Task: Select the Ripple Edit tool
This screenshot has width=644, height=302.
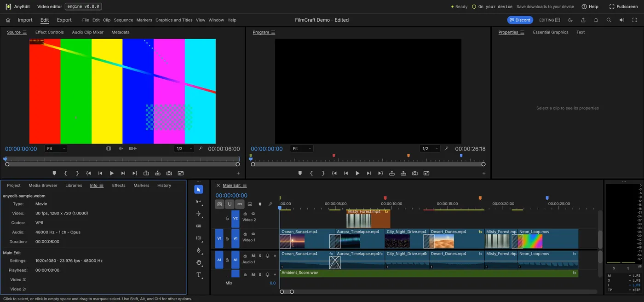Action: pyautogui.click(x=199, y=214)
